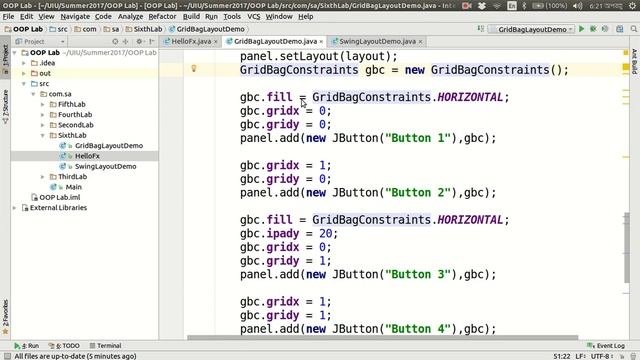Screen dimensions: 640x360
Task: Click LF line separator in status bar
Action: point(581,356)
